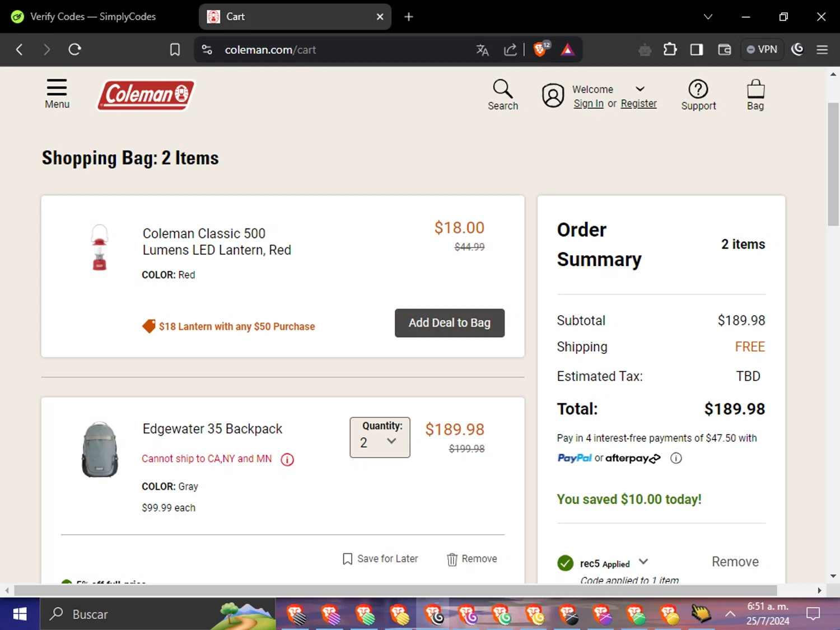
Task: Click the translate page icon
Action: pyautogui.click(x=482, y=50)
